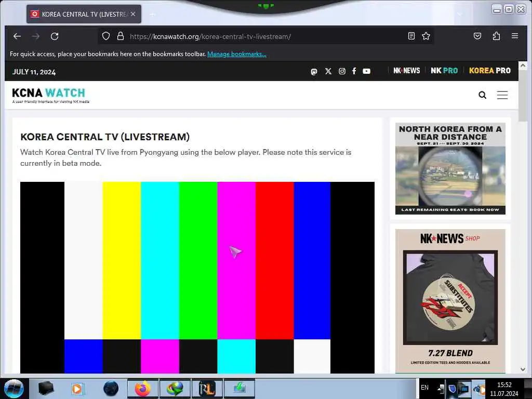Click the date text July 11, 2024
532x399 pixels.
point(34,72)
